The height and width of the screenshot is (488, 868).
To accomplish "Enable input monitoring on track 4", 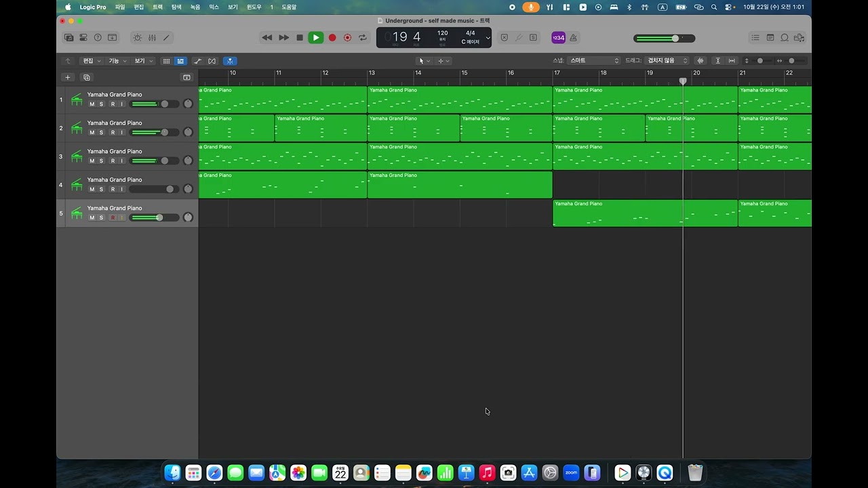I will (x=122, y=190).
